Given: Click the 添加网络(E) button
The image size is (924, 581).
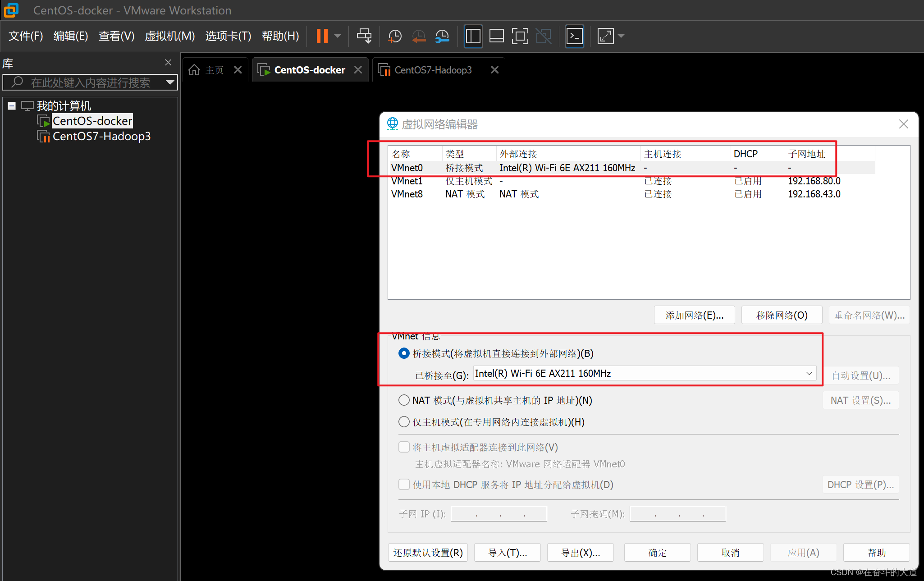Looking at the screenshot, I should pyautogui.click(x=694, y=315).
